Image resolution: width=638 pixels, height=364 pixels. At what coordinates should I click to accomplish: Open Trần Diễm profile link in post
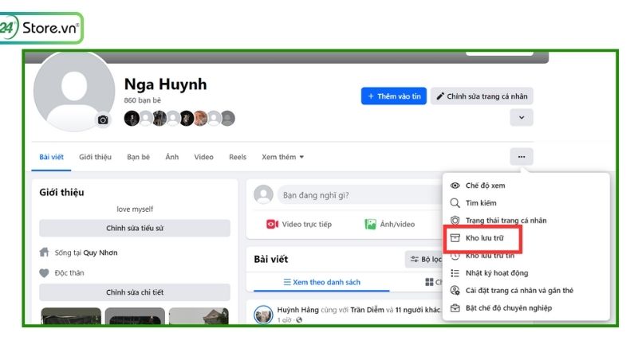pos(367,310)
